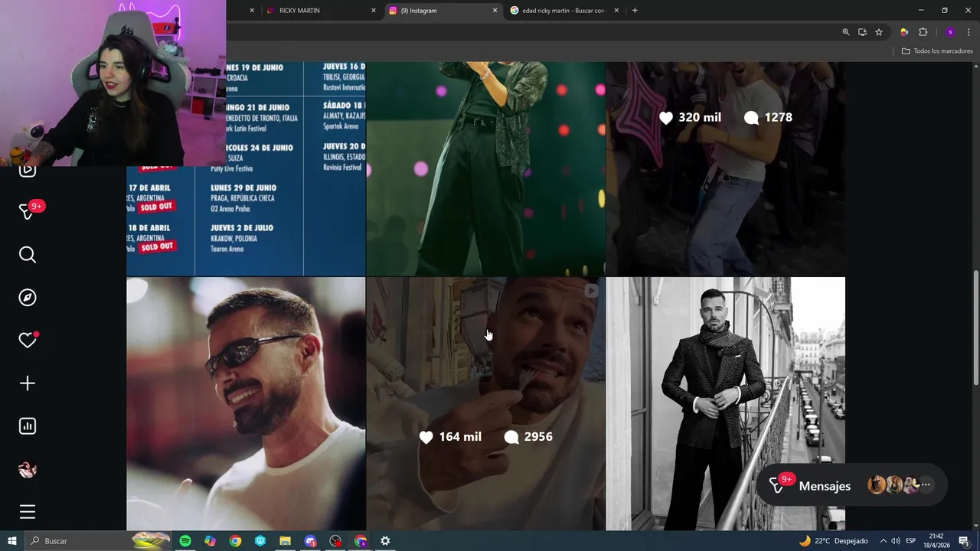The width and height of the screenshot is (980, 551).
Task: Click the volume speaker tray icon
Action: (896, 541)
